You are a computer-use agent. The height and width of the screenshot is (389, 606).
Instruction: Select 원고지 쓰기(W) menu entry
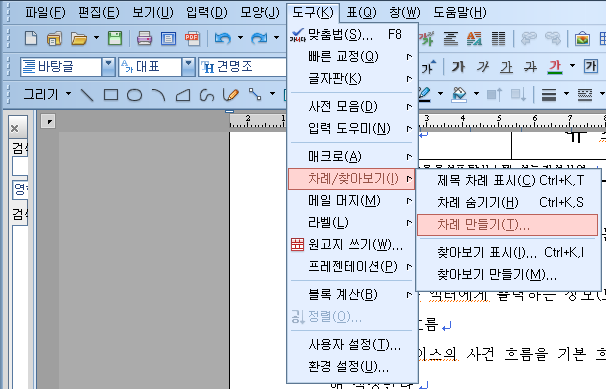tap(352, 245)
